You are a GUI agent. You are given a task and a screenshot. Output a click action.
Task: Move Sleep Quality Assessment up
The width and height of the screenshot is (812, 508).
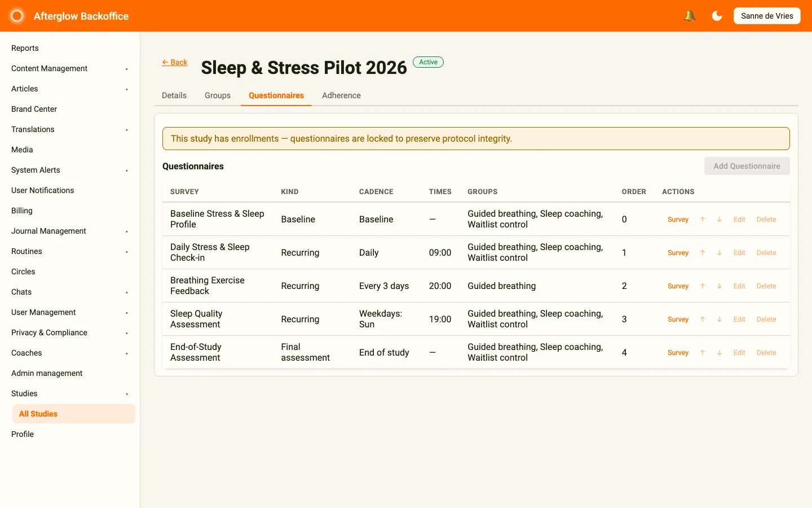coord(703,319)
